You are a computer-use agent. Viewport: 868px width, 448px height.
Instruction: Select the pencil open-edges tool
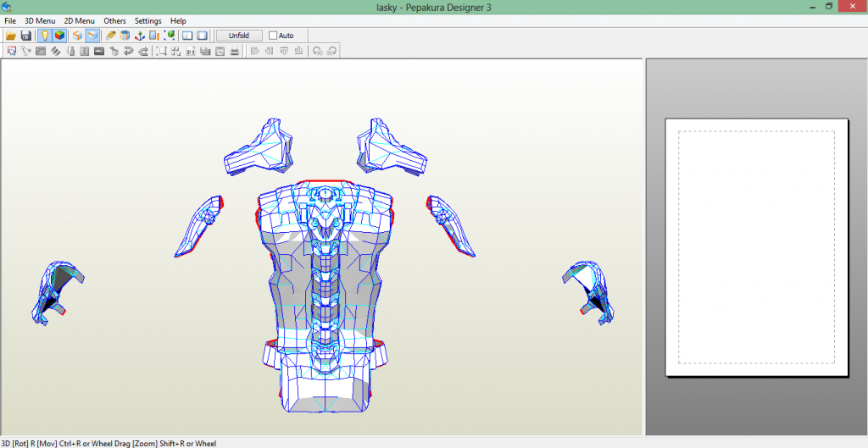tap(111, 36)
